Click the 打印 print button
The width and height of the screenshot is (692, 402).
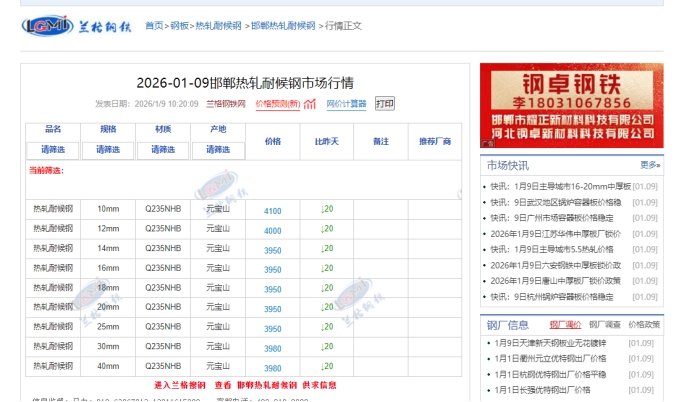[x=385, y=103]
